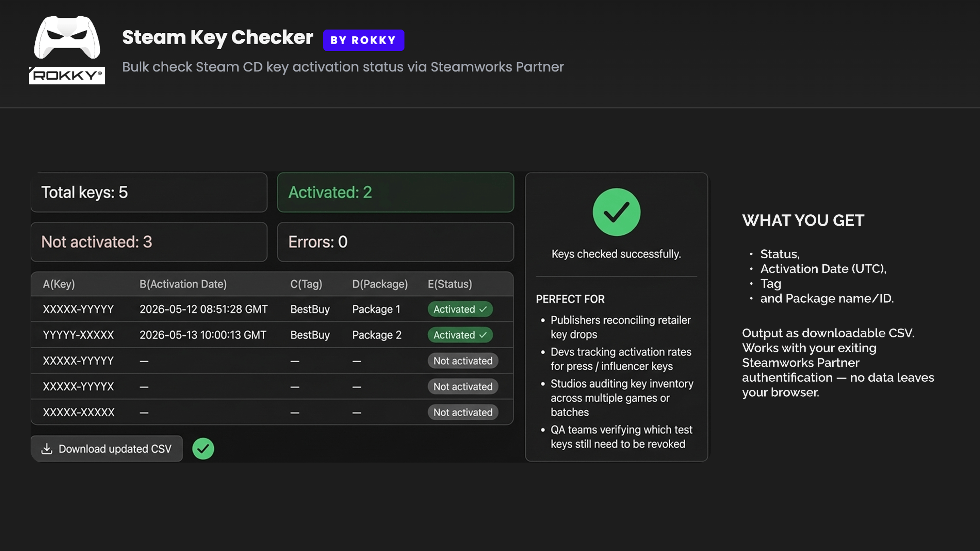The height and width of the screenshot is (551, 980).
Task: Click date 2026-05-12 08:51:28 GMT
Action: [x=203, y=309]
